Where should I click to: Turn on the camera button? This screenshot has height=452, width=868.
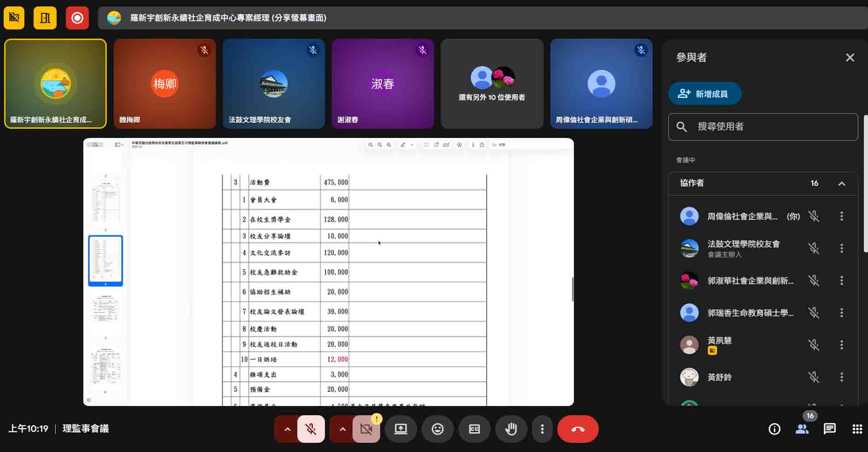[366, 429]
